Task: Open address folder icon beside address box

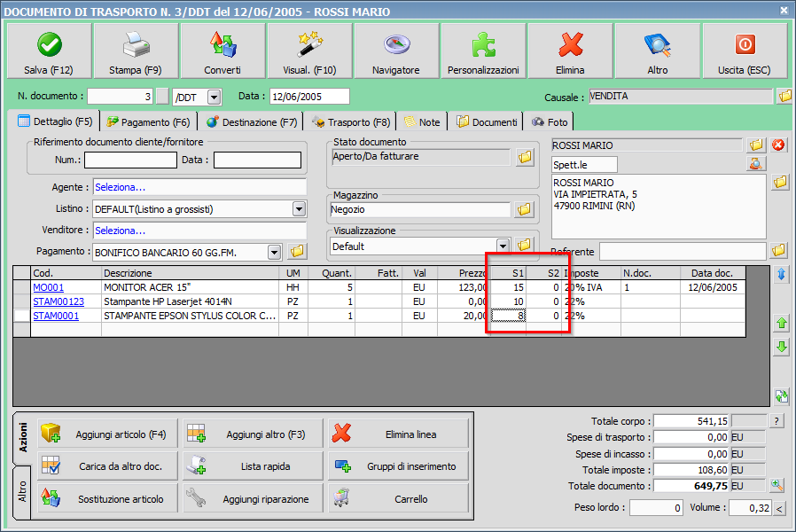Action: (780, 183)
